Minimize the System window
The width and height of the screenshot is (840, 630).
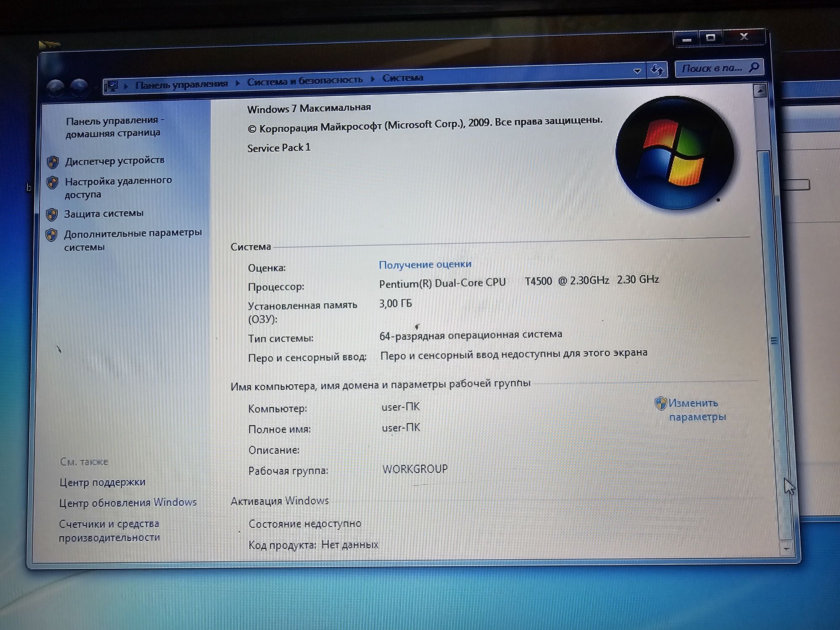pos(687,39)
